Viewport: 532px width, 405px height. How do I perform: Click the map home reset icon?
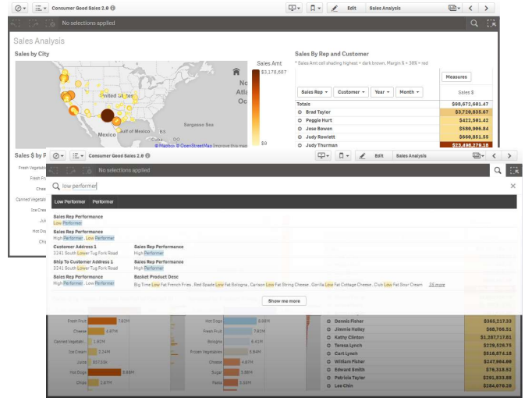tap(236, 72)
